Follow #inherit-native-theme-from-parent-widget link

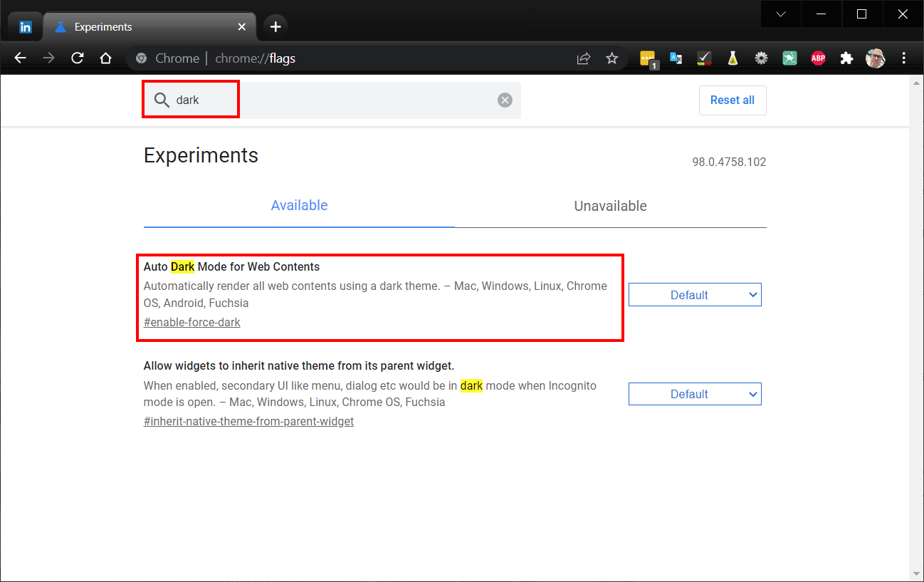(248, 422)
